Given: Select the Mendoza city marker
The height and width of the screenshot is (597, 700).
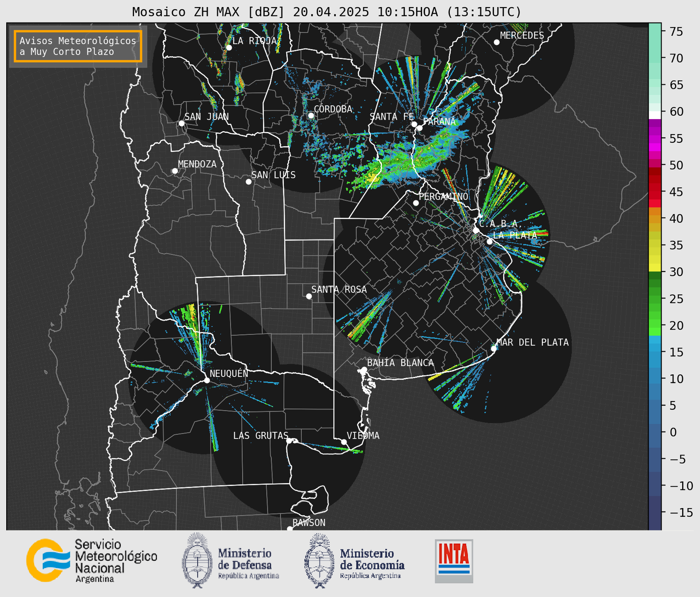Looking at the screenshot, I should pyautogui.click(x=175, y=171).
